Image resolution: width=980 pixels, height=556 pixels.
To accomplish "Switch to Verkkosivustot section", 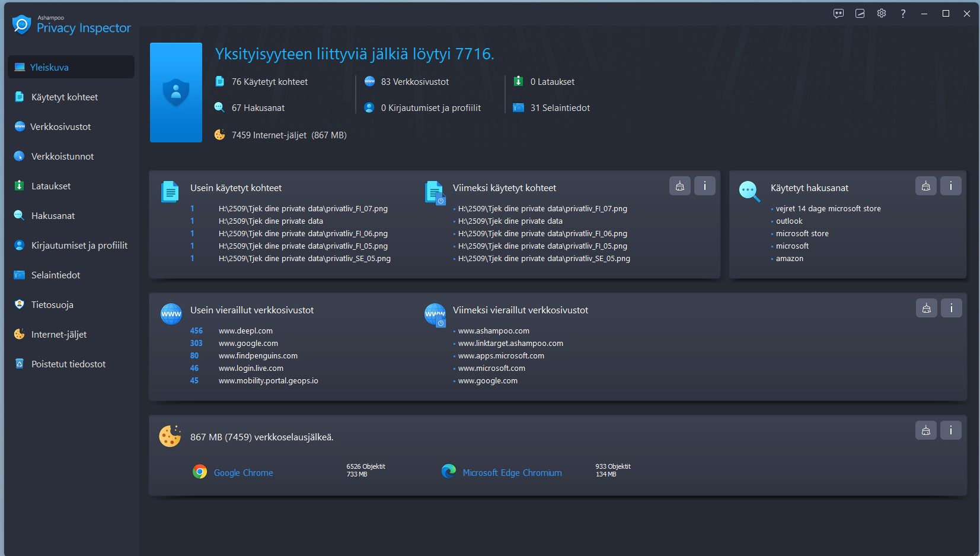I will [60, 127].
